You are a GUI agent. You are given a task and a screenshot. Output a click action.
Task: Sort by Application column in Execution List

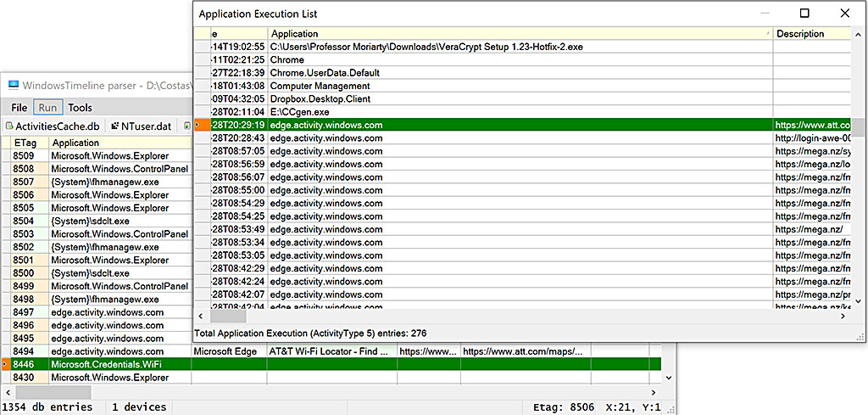coord(520,34)
